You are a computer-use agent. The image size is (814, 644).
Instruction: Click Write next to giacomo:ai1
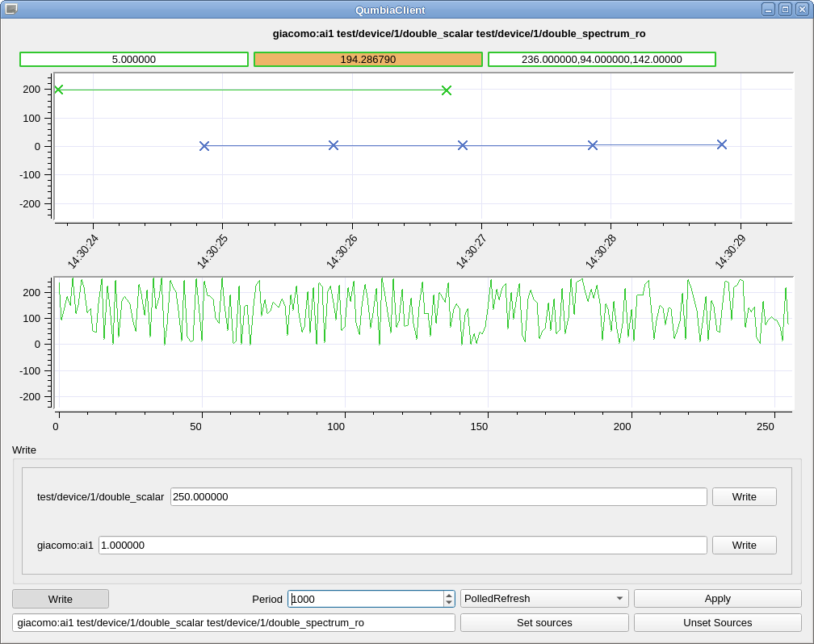point(743,545)
